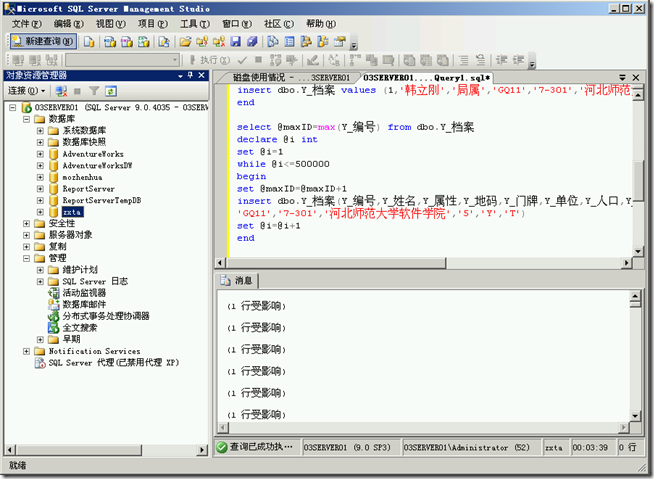654x479 pixels.
Task: Open the 连接 connect dropdown
Action: tap(26, 91)
